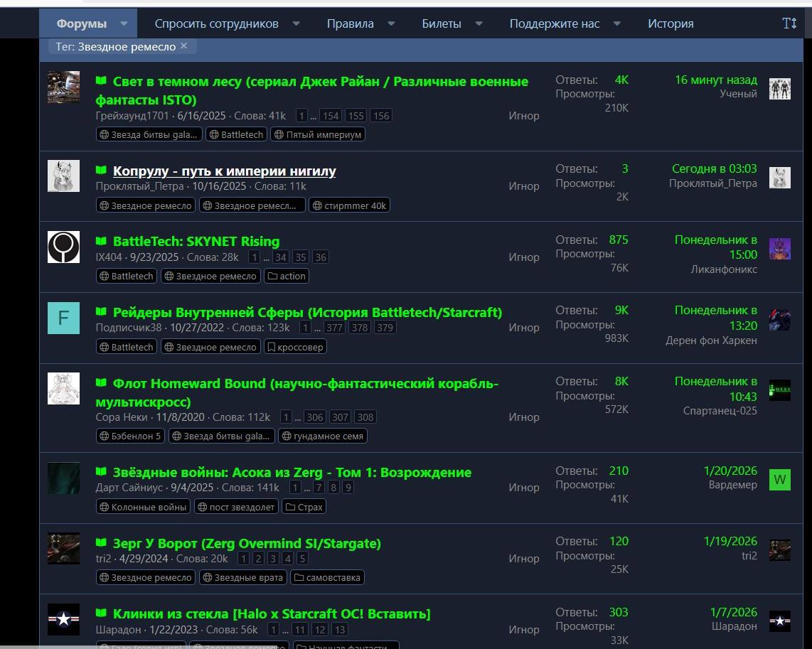This screenshot has width=812, height=649.
Task: Click the Звездные врата tag
Action: click(242, 577)
